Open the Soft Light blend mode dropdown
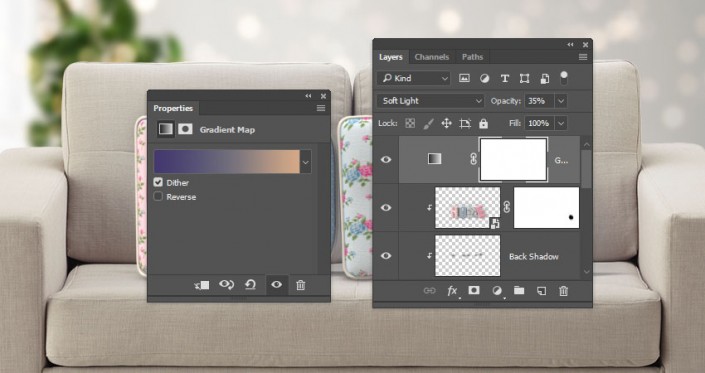 point(430,101)
